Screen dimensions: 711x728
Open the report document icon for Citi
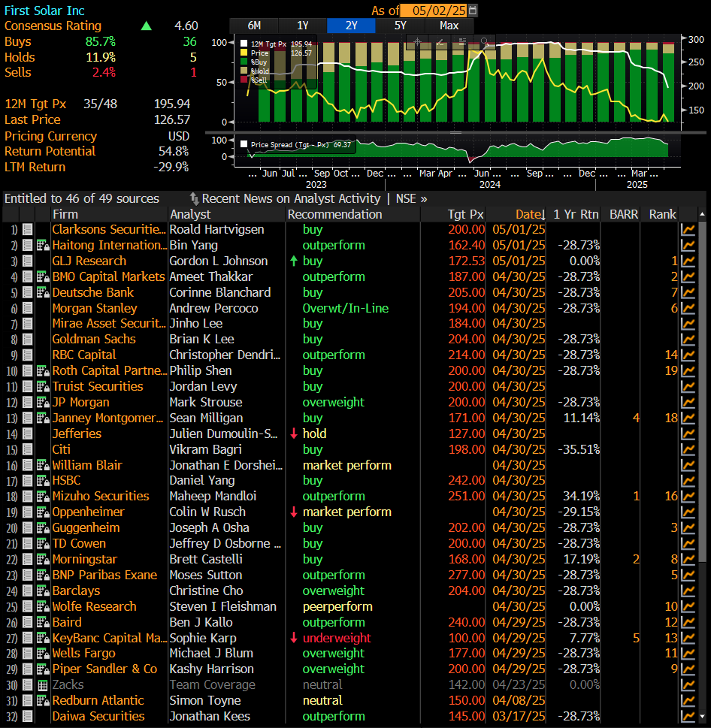[28, 449]
